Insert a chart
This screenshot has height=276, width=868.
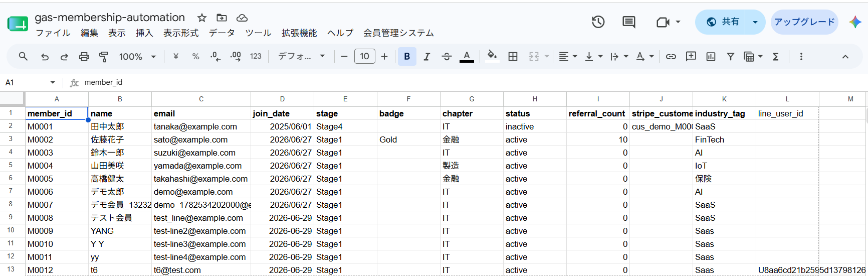point(711,57)
